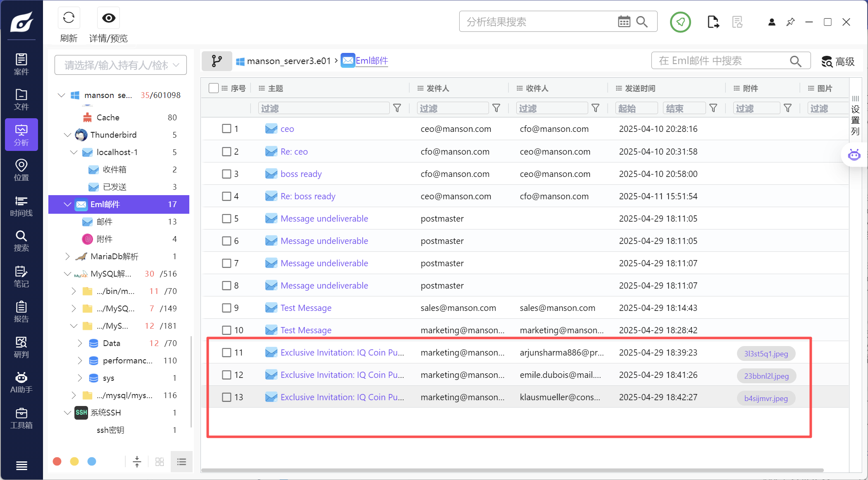
Task: Open the details/preview eye icon
Action: click(109, 18)
